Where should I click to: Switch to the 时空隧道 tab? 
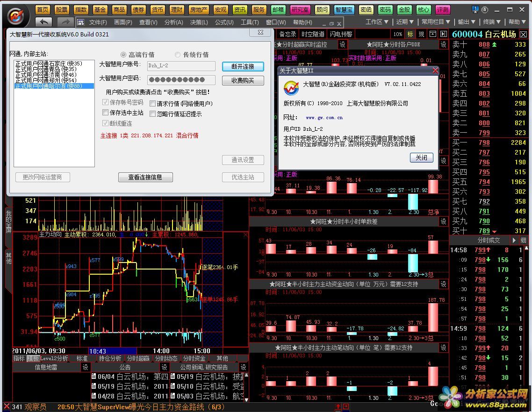[313, 34]
